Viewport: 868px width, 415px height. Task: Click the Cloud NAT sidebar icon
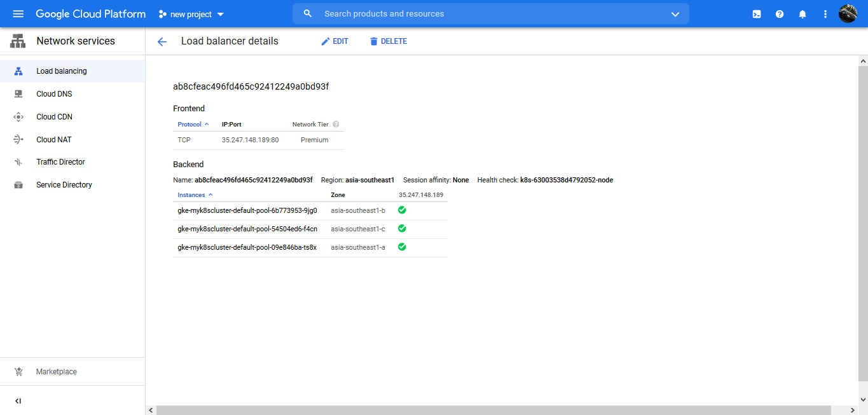tap(18, 140)
